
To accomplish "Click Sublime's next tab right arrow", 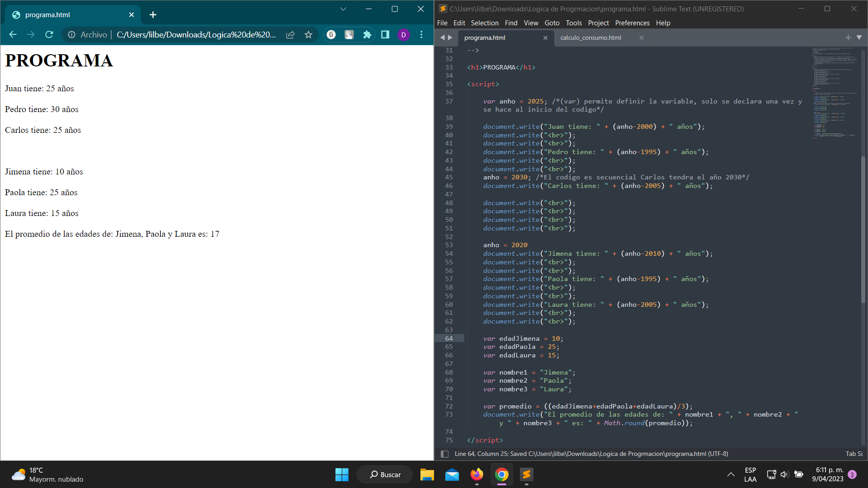I will [x=450, y=38].
